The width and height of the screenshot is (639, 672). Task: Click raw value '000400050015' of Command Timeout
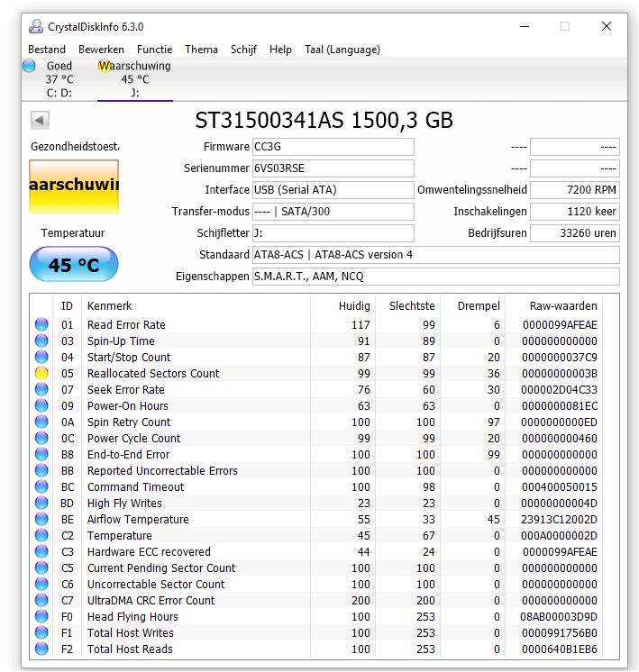(x=559, y=486)
